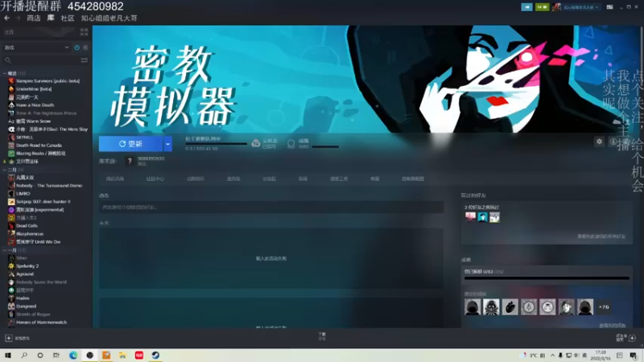This screenshot has height=362, width=644.
Task: Expand the account name dropdown at top right
Action: (581, 7)
